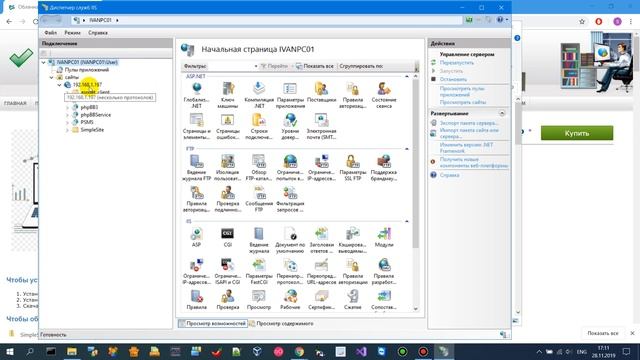This screenshot has height=360, width=640.
Task: Click the IVANPC01 address bar path
Action: coord(100,20)
